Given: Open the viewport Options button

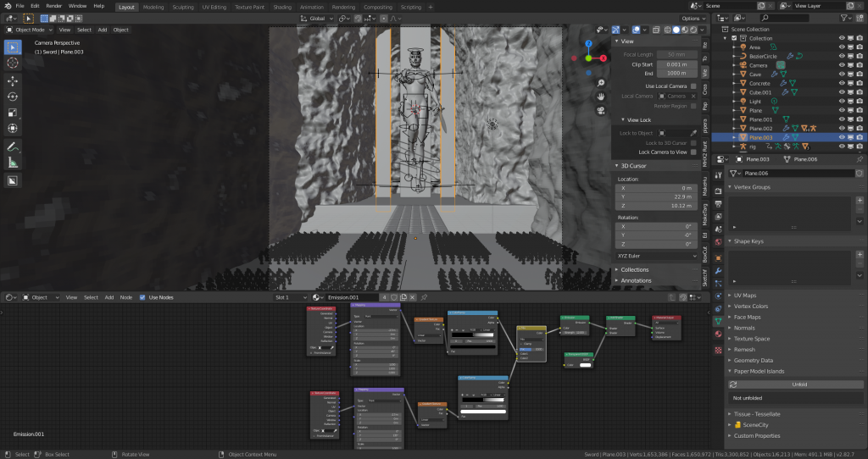Looking at the screenshot, I should [692, 18].
